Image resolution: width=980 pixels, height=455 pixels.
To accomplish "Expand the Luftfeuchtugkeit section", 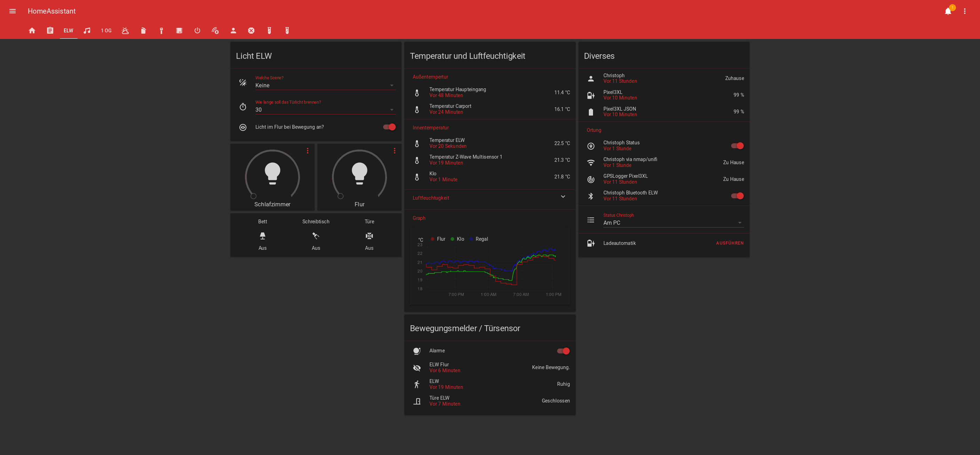I will point(563,197).
